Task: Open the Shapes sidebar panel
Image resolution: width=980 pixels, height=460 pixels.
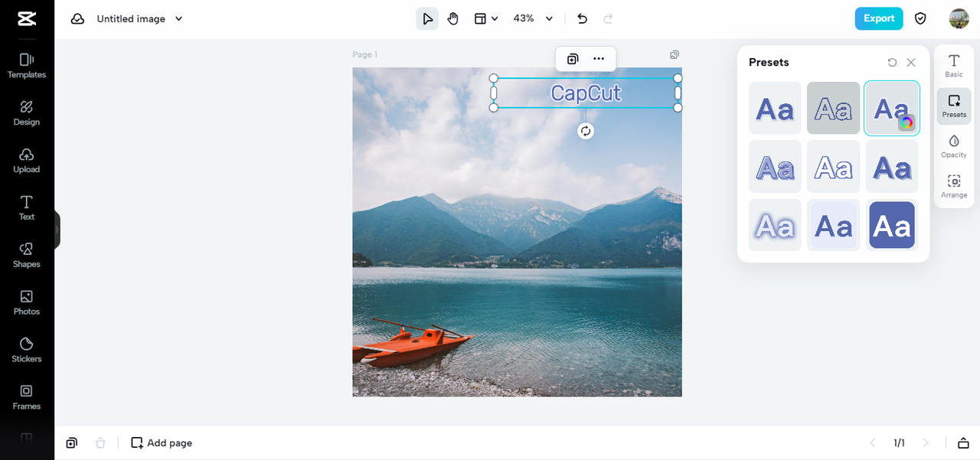Action: [27, 256]
